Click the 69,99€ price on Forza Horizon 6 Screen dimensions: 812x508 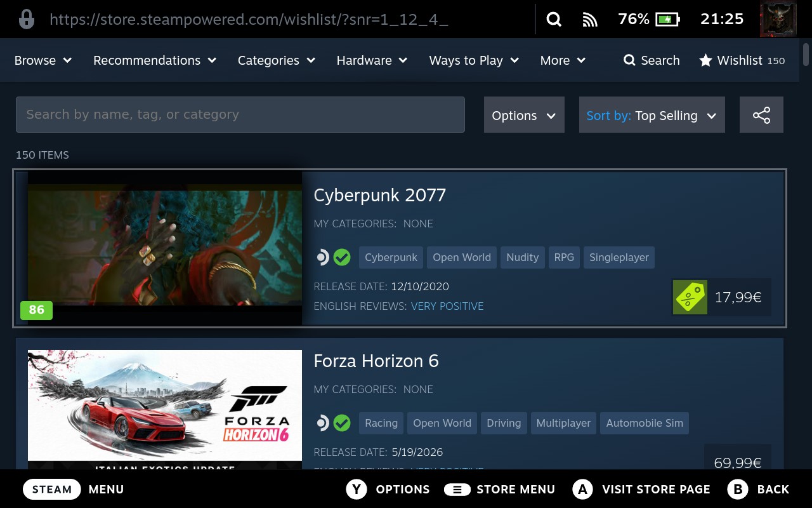pyautogui.click(x=738, y=463)
